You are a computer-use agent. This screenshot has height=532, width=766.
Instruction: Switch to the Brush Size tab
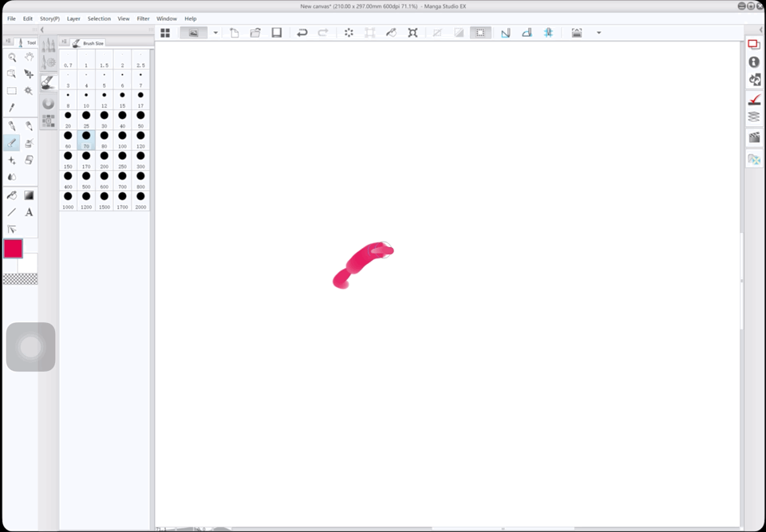pos(88,43)
